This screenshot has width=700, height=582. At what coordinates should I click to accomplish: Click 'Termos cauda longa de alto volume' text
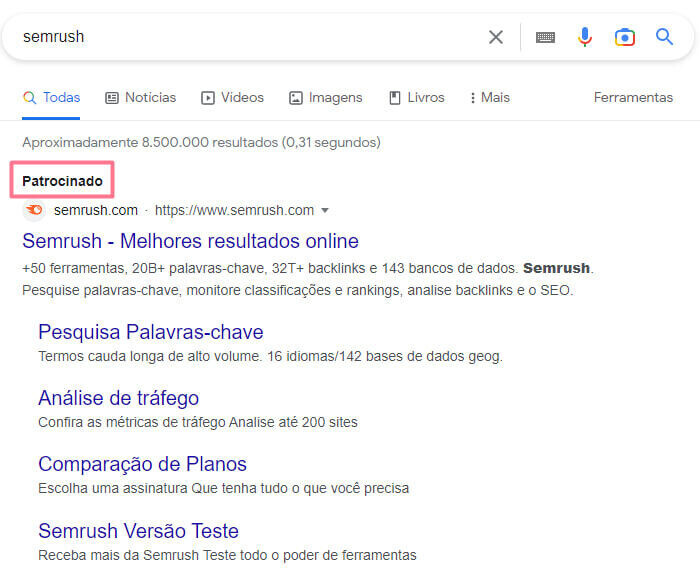coord(271,357)
